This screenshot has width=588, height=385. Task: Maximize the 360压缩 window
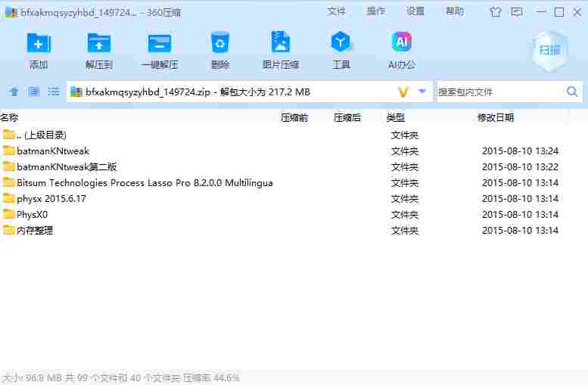pos(558,12)
